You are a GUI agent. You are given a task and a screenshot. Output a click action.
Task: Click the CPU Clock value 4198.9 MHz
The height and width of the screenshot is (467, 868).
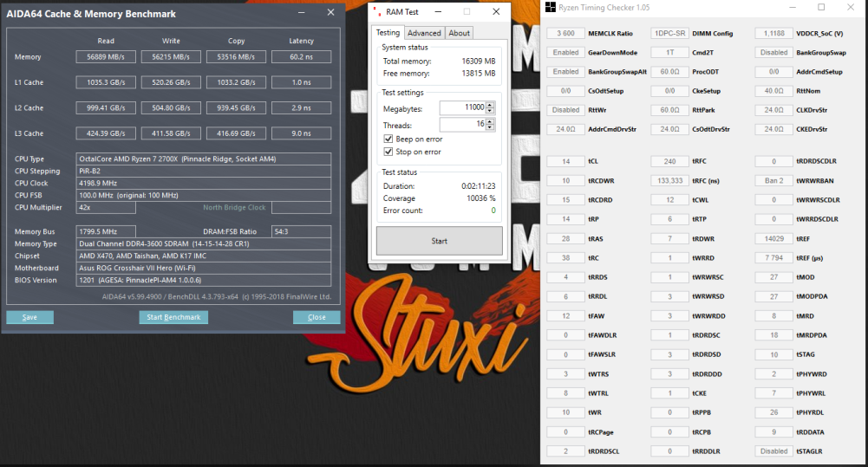[204, 183]
